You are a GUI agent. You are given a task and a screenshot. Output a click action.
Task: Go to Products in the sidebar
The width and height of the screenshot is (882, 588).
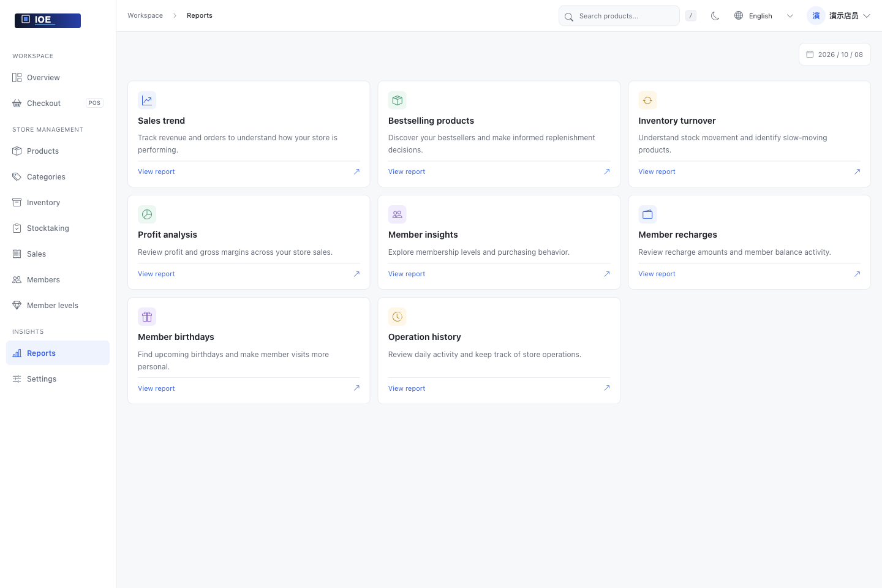point(58,151)
